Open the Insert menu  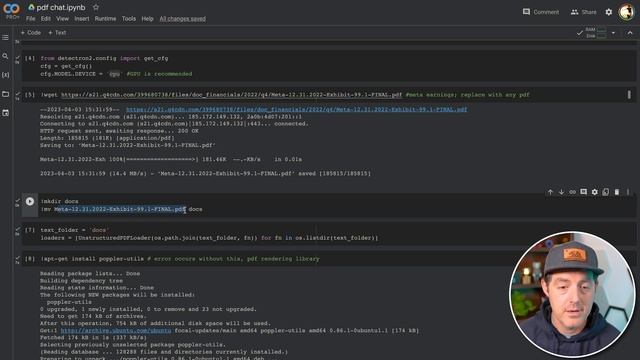pos(82,19)
